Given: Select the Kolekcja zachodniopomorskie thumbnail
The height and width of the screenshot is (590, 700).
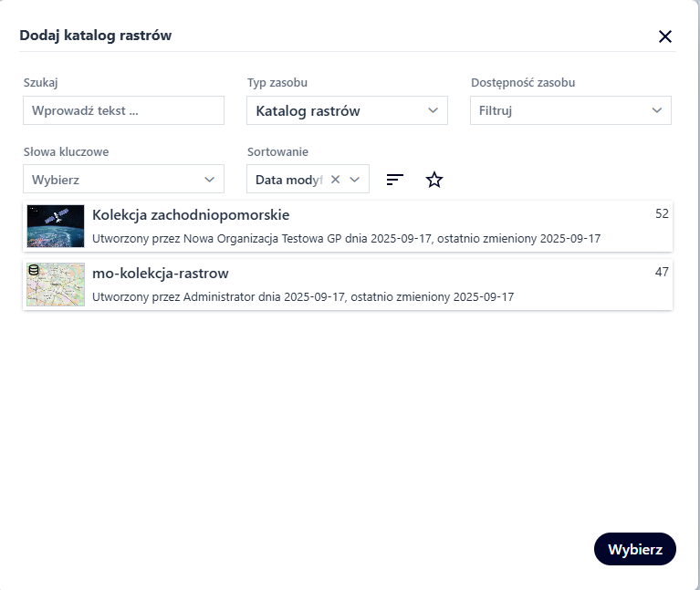Looking at the screenshot, I should click(x=56, y=226).
